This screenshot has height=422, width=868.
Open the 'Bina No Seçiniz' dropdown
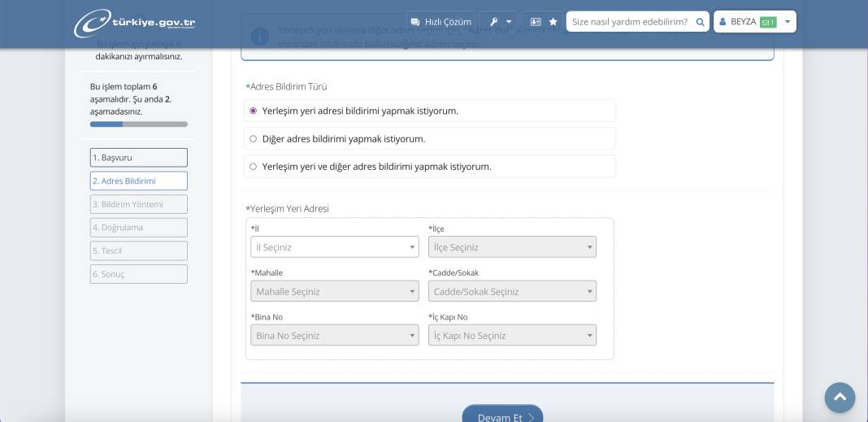[x=335, y=335]
